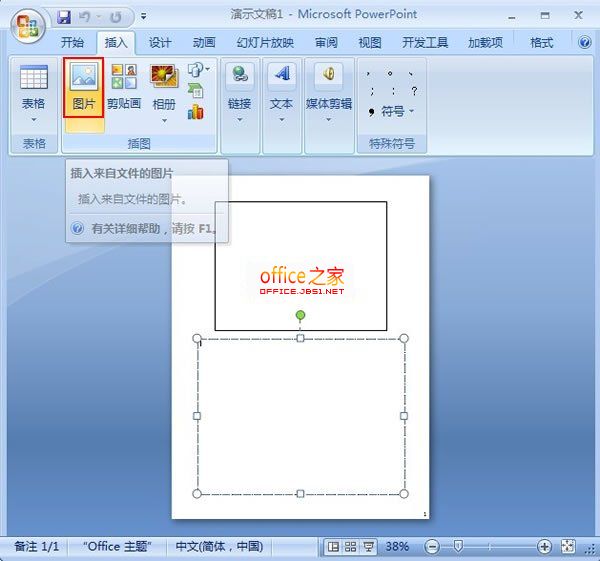600x561 pixels.
Task: Switch to the 开始 tab
Action: (x=72, y=42)
